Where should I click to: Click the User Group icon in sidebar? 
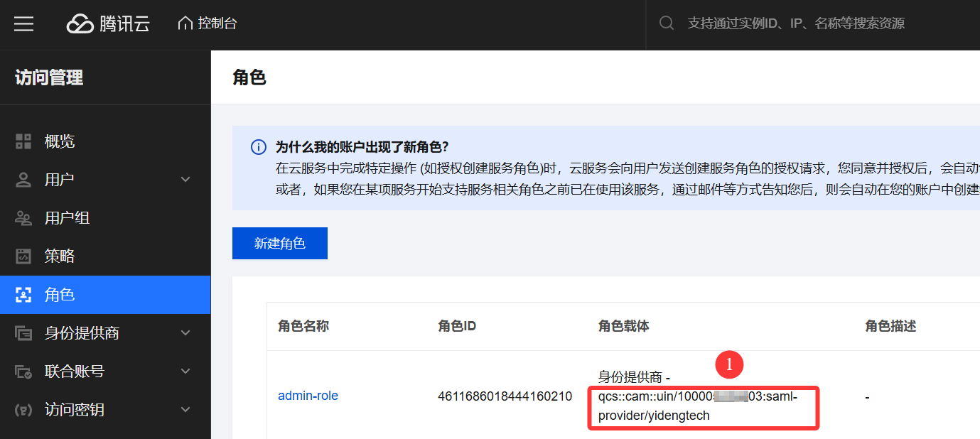tap(24, 218)
